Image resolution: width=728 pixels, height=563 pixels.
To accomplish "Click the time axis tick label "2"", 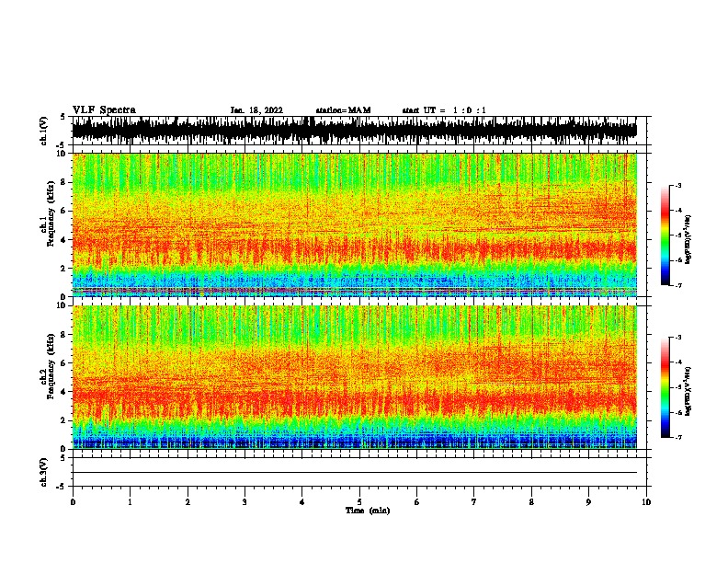I will 188,502.
